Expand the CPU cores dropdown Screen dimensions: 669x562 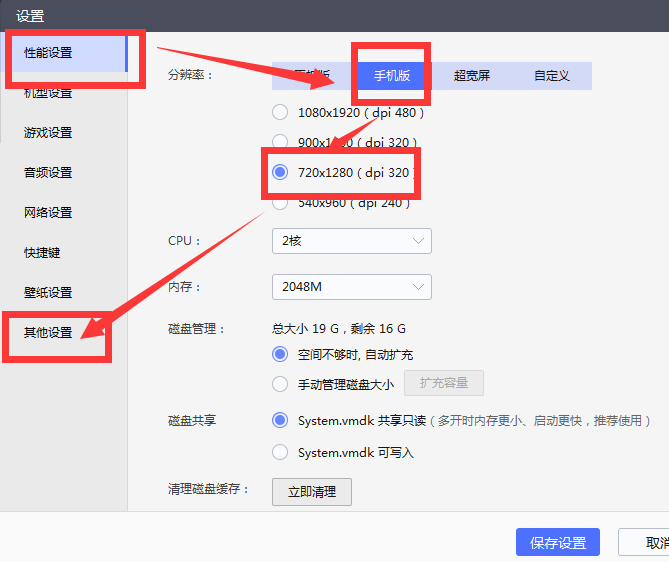(x=351, y=241)
